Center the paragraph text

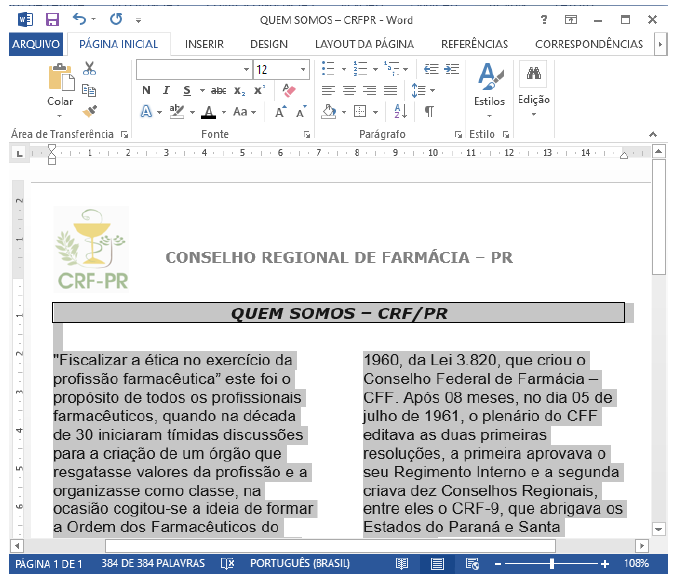[x=349, y=91]
